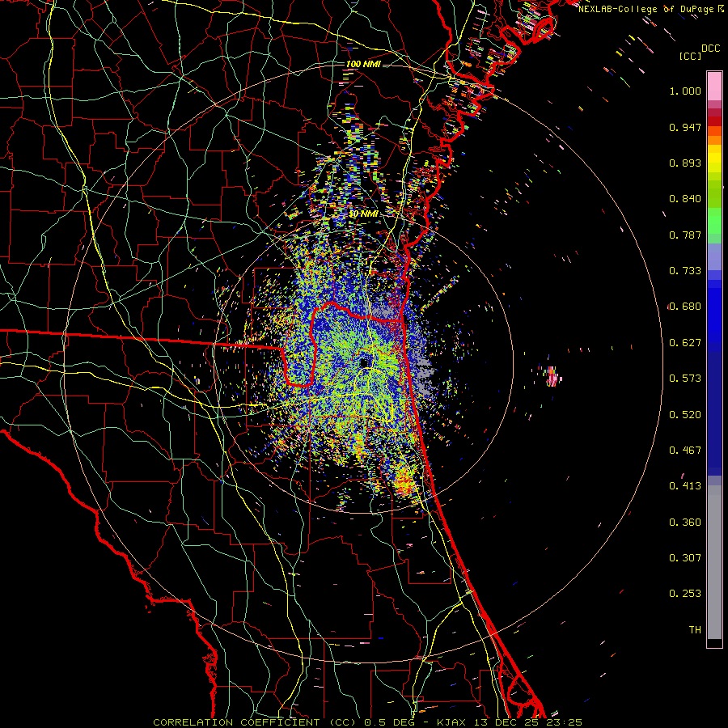Image resolution: width=728 pixels, height=728 pixels.
Task: Click the 0.520 legend value
Action: click(x=685, y=415)
